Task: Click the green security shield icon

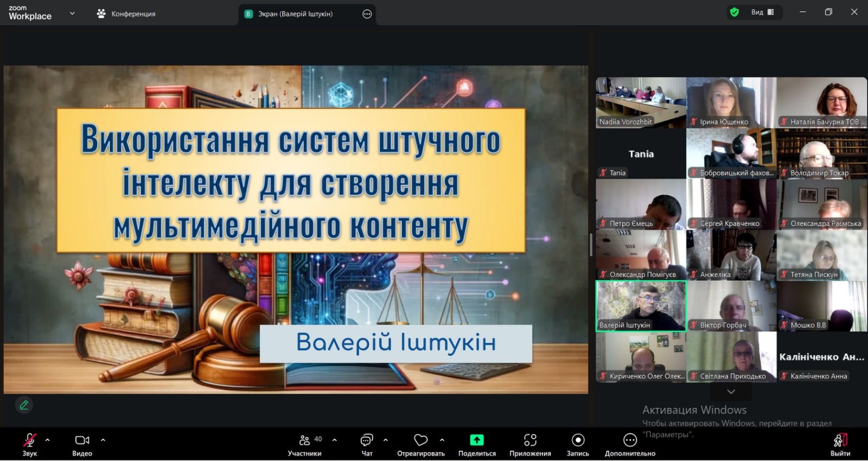Action: 735,12
